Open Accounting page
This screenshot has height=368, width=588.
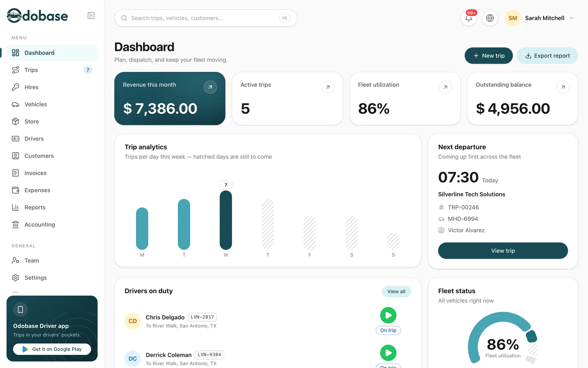52,224
